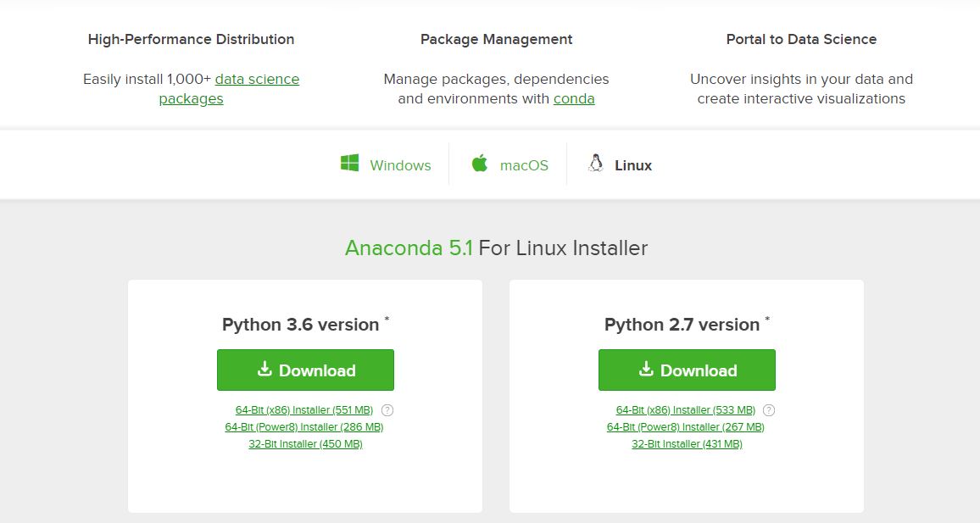Open 64-Bit (Power8) Installer (286 MB) link
Viewport: 980px width, 523px height.
304,427
